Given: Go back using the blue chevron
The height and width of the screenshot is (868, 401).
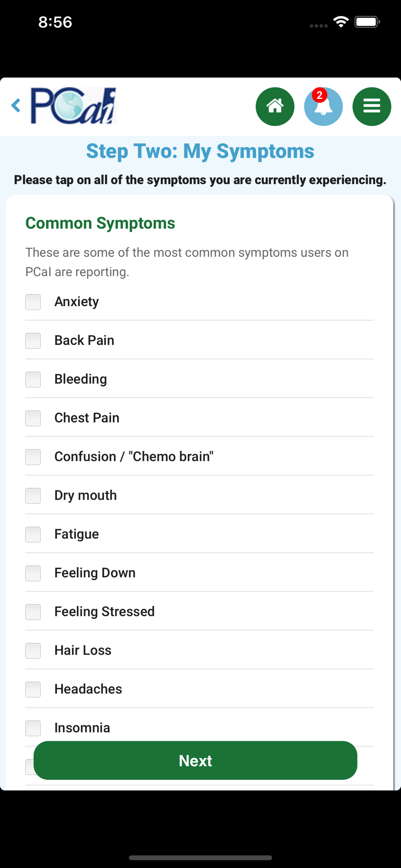Looking at the screenshot, I should (16, 105).
